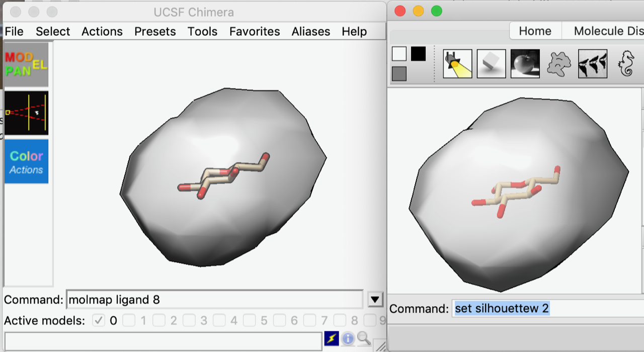
Task: Check active model 1 checkbox
Action: pos(129,320)
